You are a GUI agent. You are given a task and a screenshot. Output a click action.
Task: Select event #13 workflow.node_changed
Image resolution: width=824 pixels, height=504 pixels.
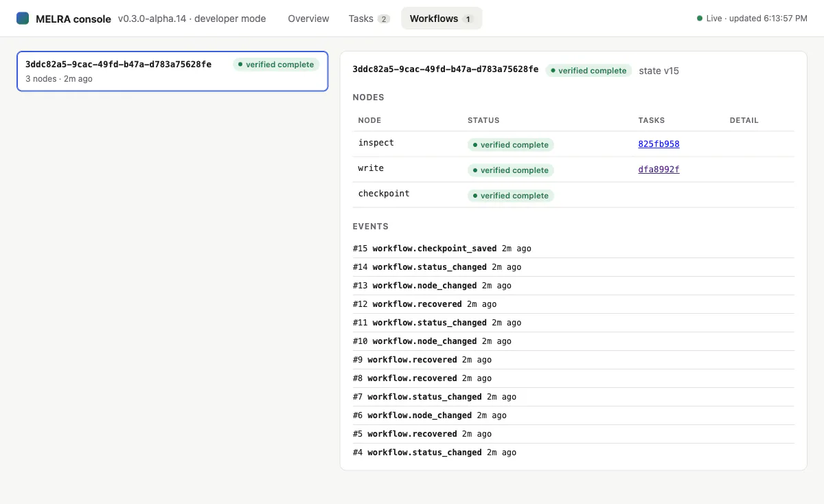(x=573, y=286)
